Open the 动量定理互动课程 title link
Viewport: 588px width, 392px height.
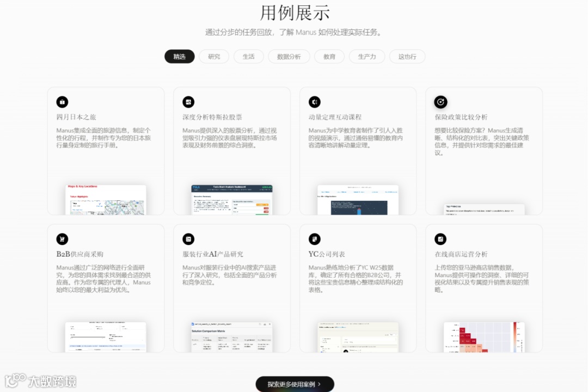(335, 117)
